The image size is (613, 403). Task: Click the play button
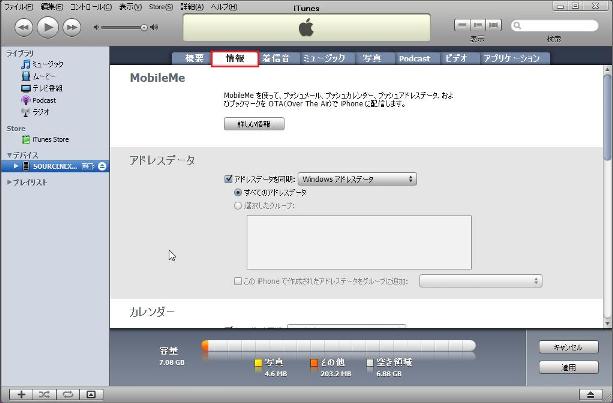[x=48, y=27]
